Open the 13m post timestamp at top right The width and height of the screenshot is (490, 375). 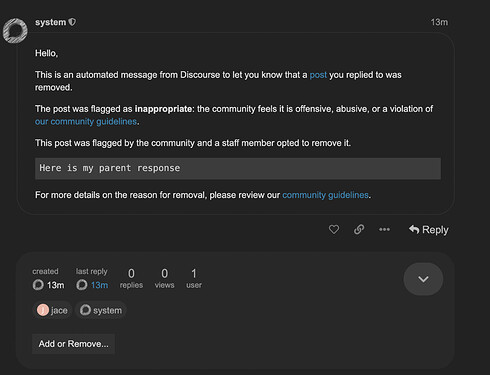click(439, 22)
